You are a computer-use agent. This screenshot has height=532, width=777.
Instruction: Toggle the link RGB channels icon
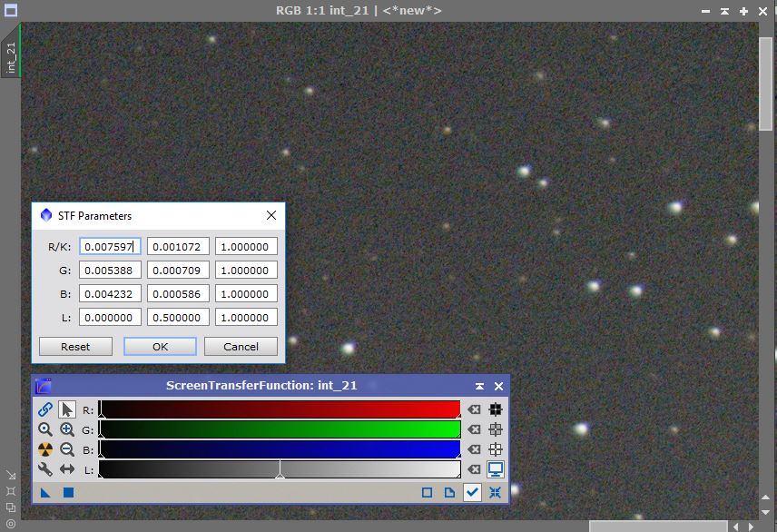44,409
